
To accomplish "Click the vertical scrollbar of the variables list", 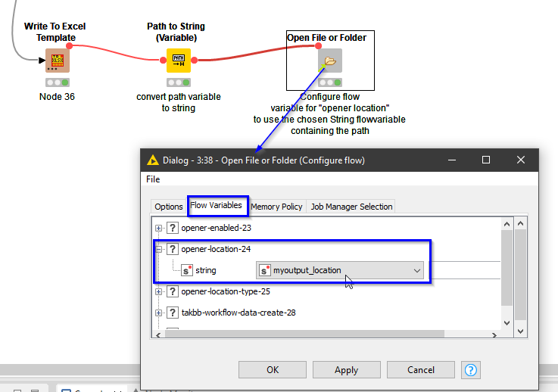I will point(520,272).
